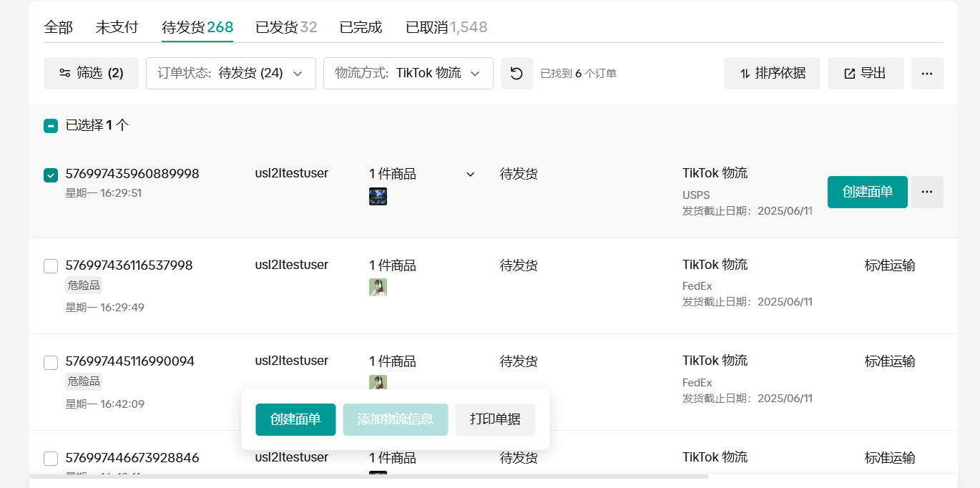This screenshot has width=980, height=488.
Task: Click the refresh orders icon
Action: click(x=516, y=74)
